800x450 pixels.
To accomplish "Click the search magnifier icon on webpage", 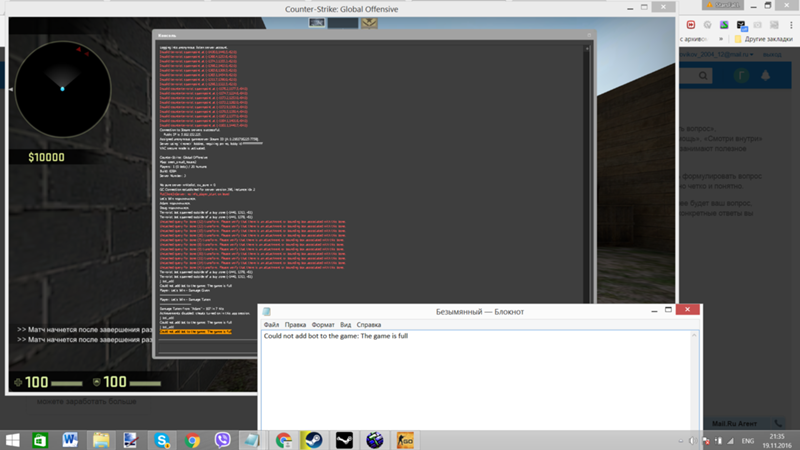I will click(703, 76).
